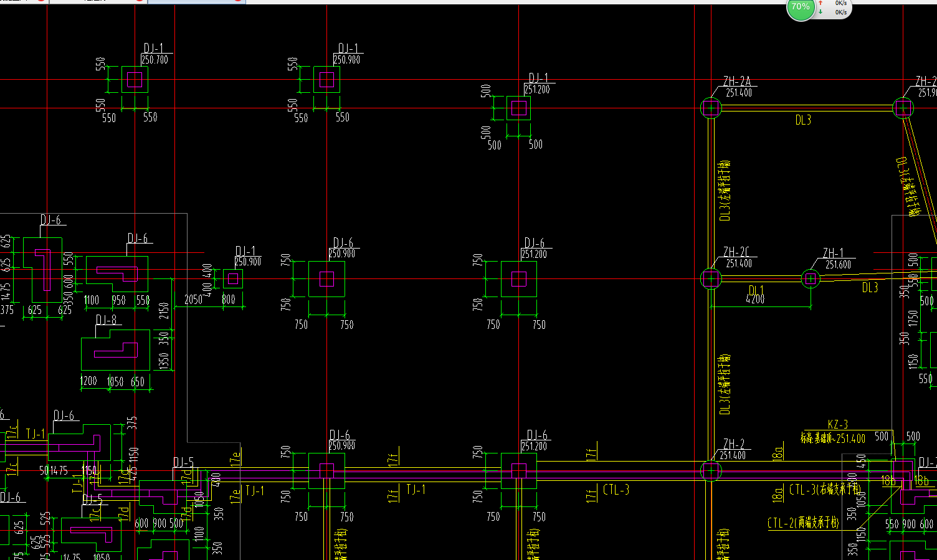Click the download speed 0K/s readout

(840, 12)
